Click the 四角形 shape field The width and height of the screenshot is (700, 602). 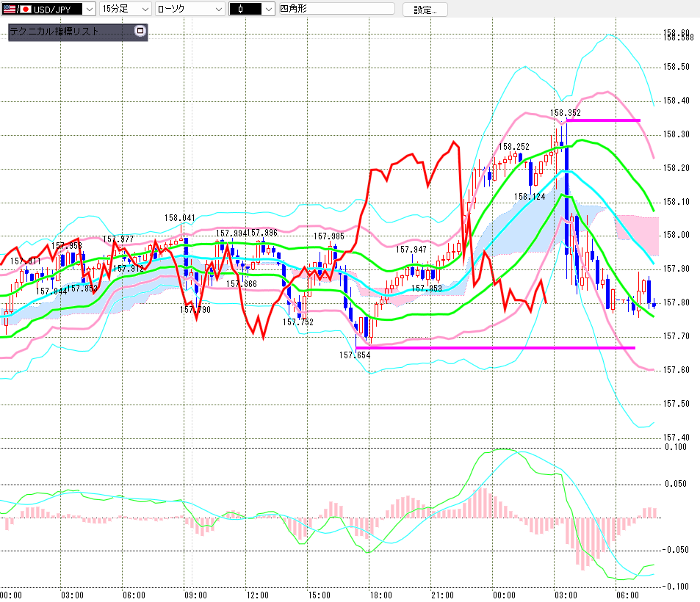[x=336, y=9]
